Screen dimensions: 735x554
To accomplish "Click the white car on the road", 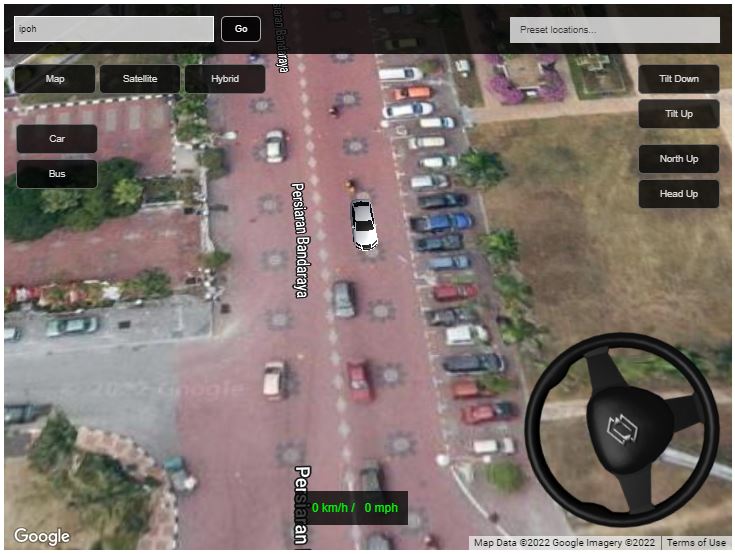I will pos(364,225).
